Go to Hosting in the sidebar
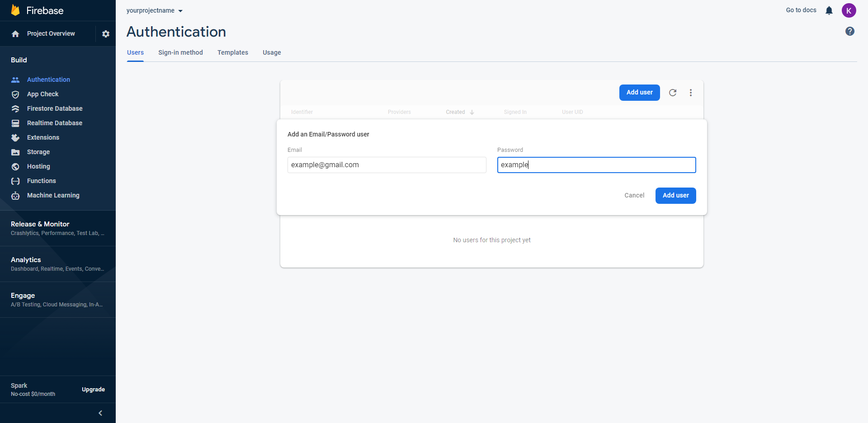This screenshot has width=868, height=423. 38,166
